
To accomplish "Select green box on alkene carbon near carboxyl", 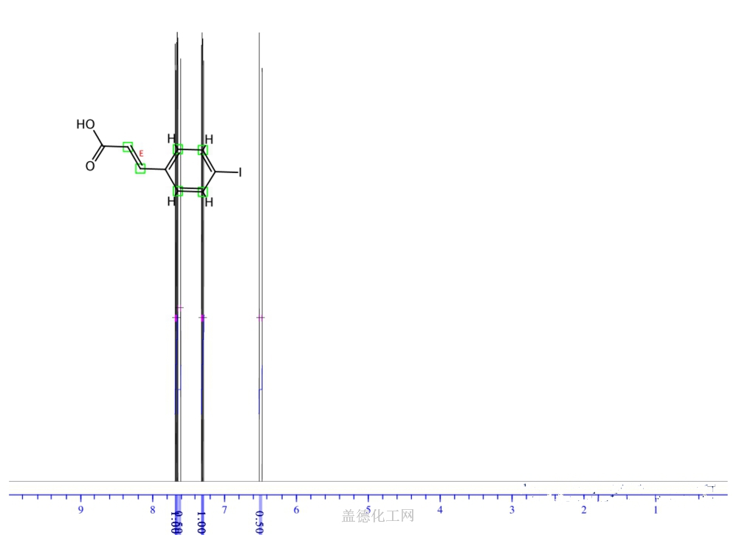I will [128, 146].
